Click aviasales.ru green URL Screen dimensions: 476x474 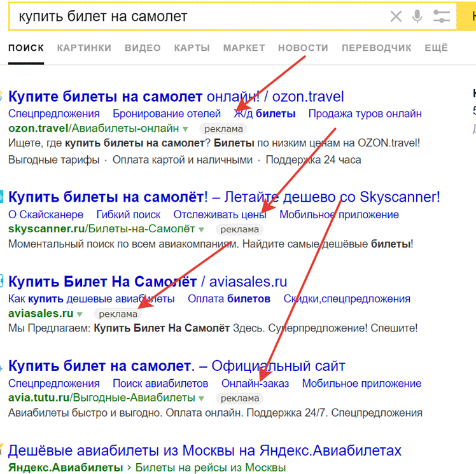coord(41,313)
